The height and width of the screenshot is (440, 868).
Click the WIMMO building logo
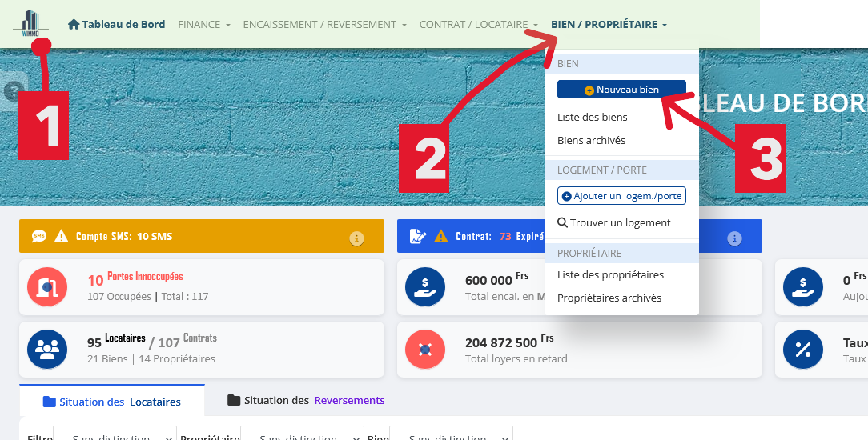[30, 24]
